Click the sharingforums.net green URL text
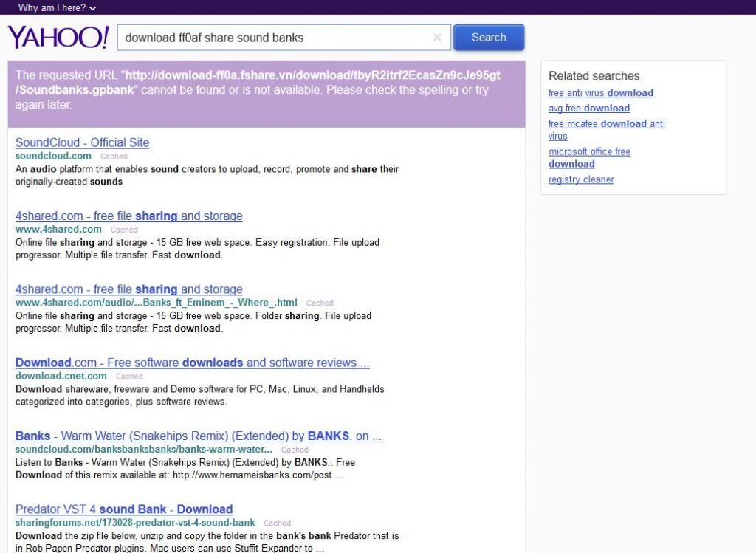The width and height of the screenshot is (756, 553). click(135, 522)
